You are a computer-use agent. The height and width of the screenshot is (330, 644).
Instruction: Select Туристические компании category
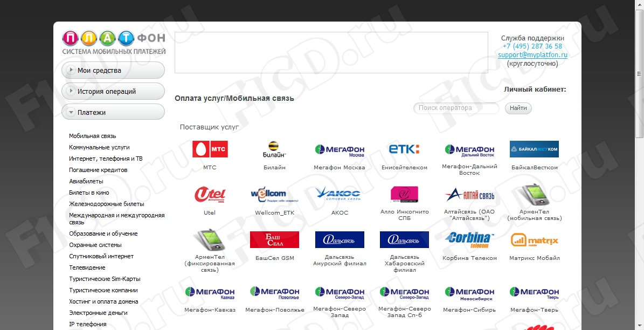point(103,290)
